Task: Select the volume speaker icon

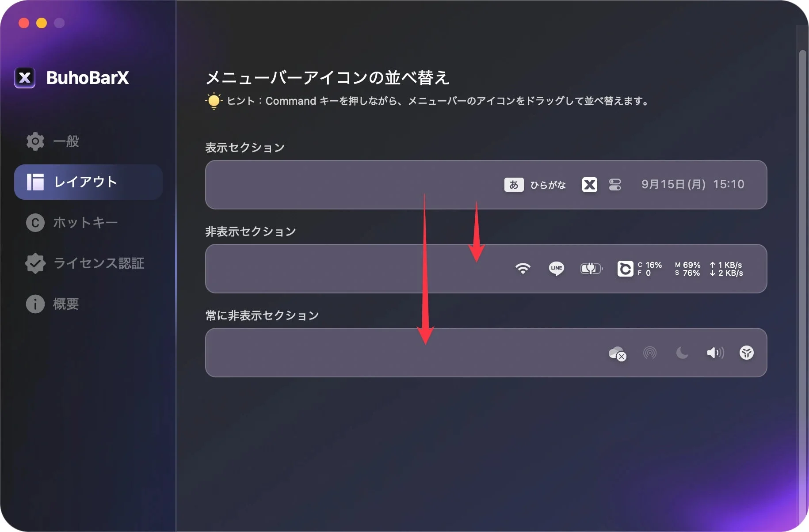Action: click(715, 353)
